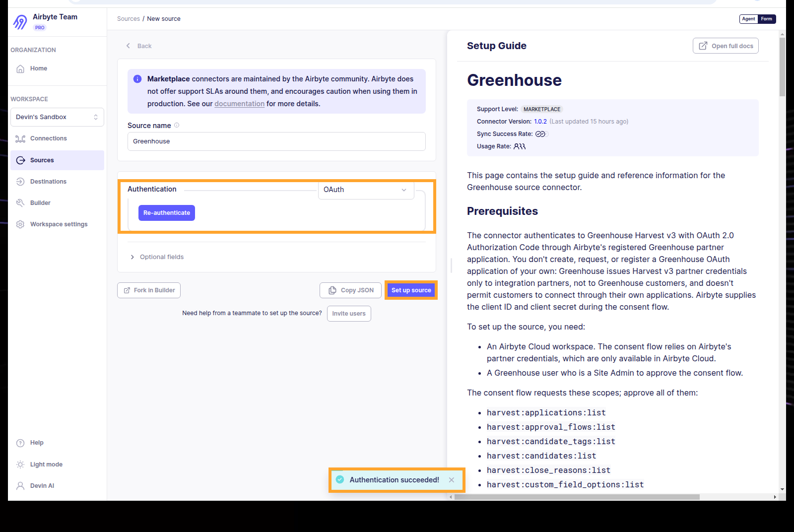Click the Open full docs button
794x532 pixels.
726,46
